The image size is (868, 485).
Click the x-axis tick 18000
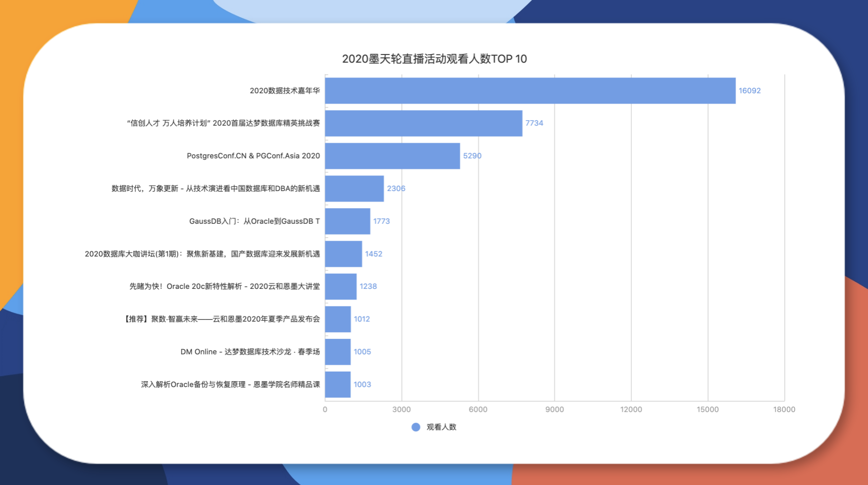pos(784,409)
